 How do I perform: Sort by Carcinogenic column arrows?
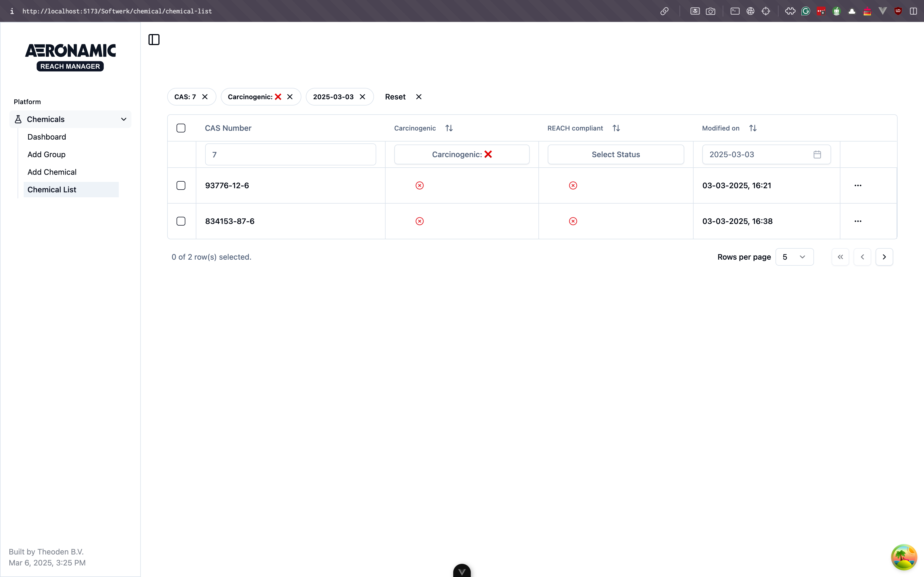(449, 128)
